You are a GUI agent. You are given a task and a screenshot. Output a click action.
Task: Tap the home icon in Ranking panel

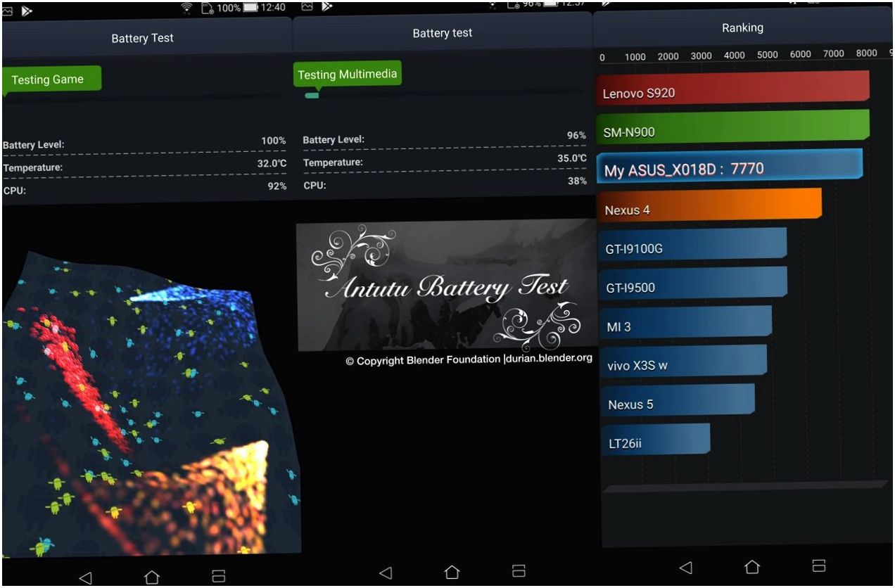click(752, 566)
